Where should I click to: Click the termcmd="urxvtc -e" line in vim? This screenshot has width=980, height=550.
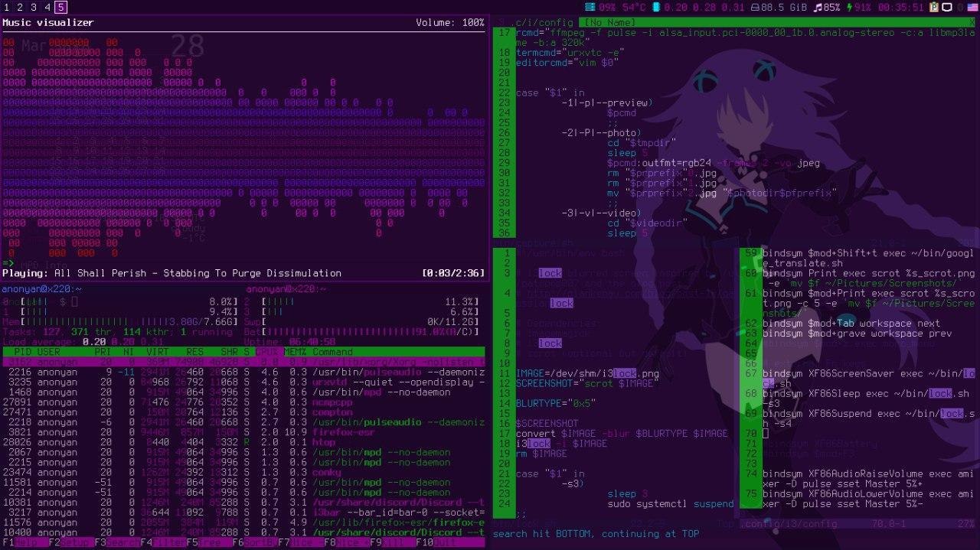pyautogui.click(x=570, y=53)
